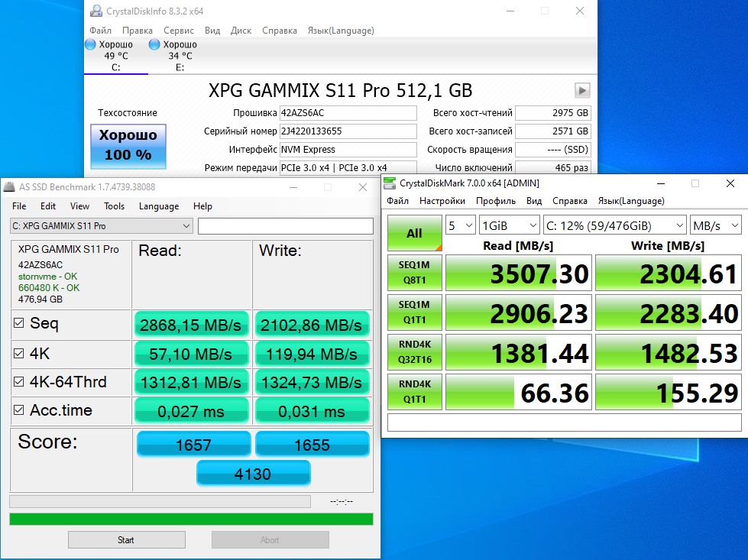Open Вид menu in CrystalDiskInfo
This screenshot has height=560, width=748.
click(212, 31)
